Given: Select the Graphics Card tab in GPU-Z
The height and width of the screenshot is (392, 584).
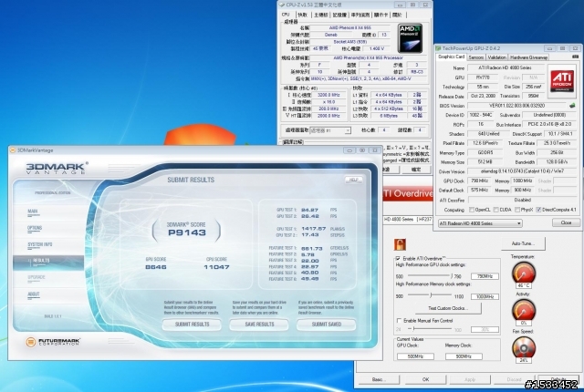Looking at the screenshot, I should (x=452, y=57).
